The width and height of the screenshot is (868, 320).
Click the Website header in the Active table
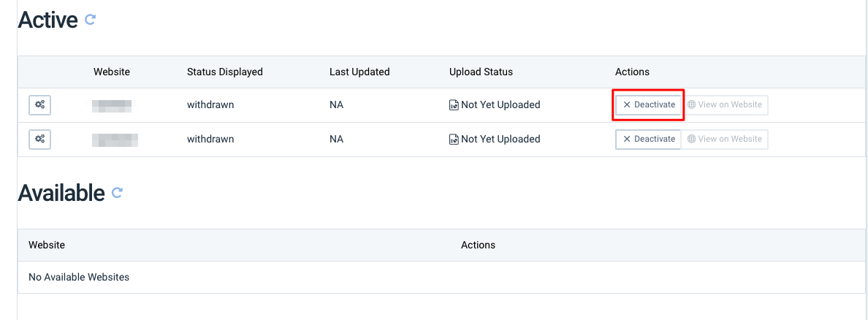(112, 72)
